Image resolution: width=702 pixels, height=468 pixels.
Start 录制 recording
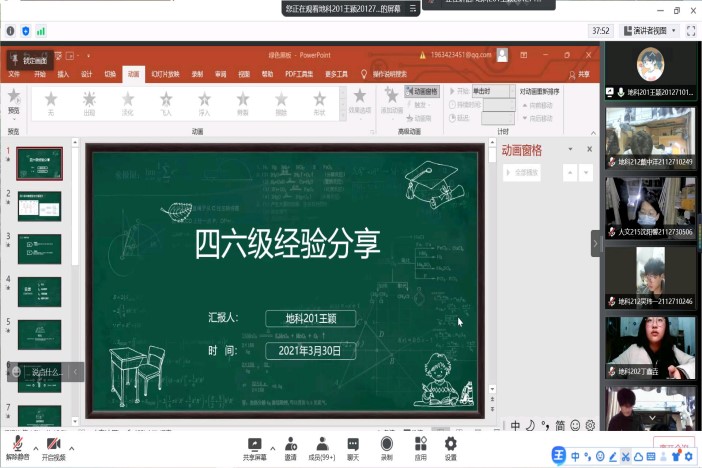[386, 443]
